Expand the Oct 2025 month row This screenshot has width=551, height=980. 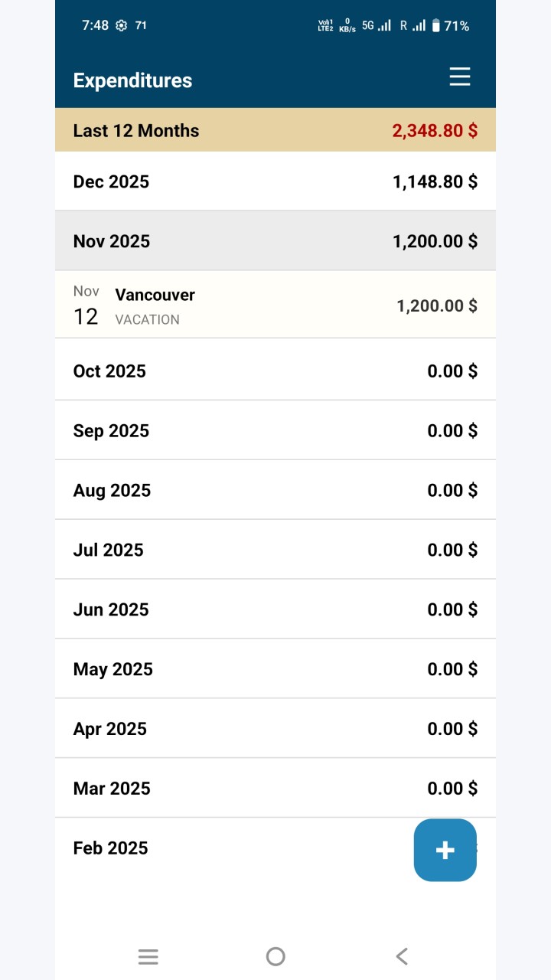(x=275, y=371)
